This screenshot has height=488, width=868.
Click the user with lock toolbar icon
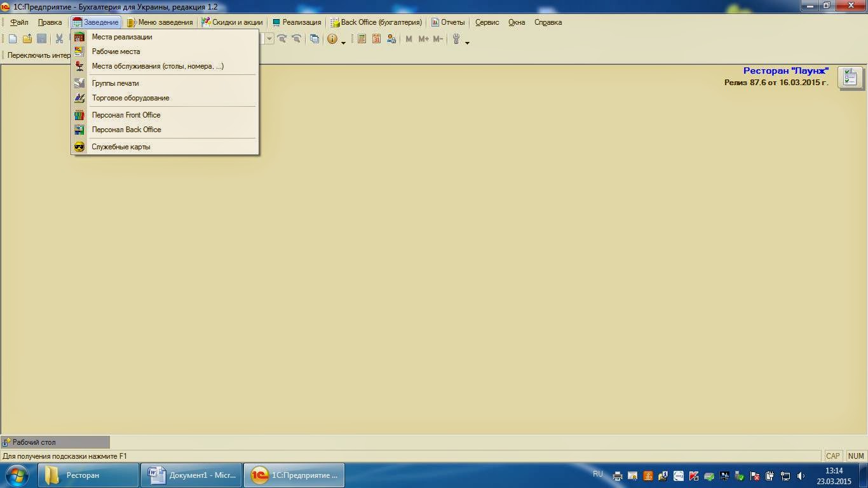pyautogui.click(x=391, y=39)
